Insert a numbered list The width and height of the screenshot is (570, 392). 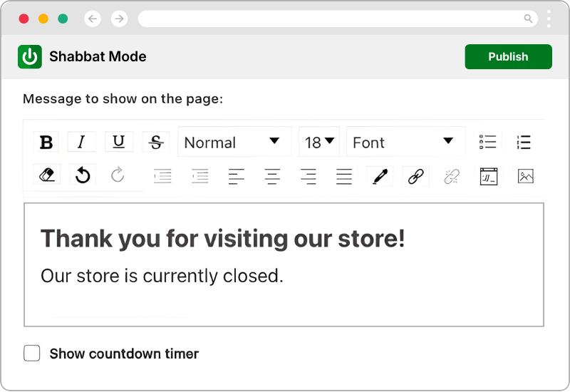click(x=524, y=142)
